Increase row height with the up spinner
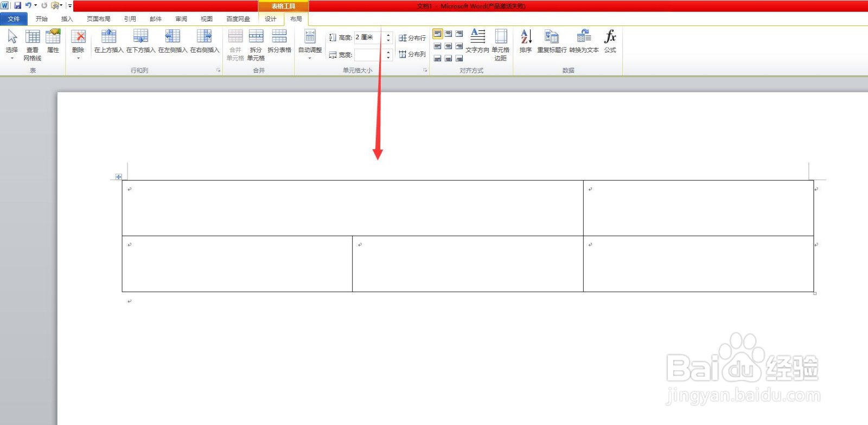Viewport: 868px width, 425px height. (x=388, y=35)
